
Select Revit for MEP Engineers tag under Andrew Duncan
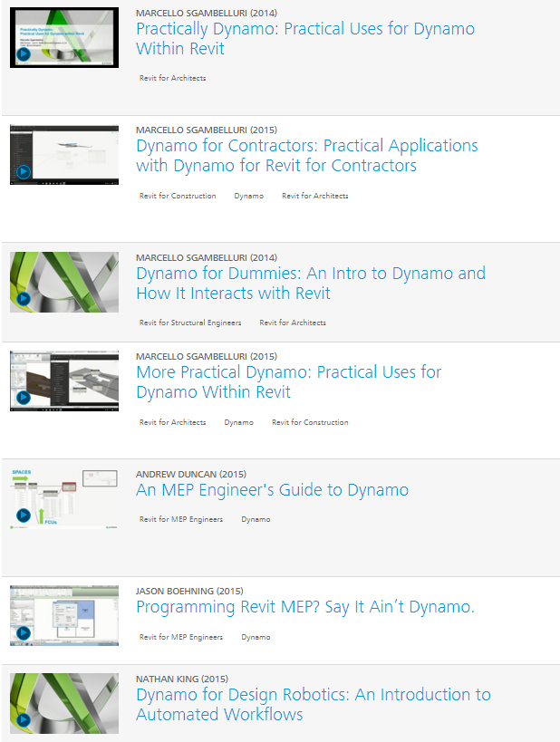pos(181,519)
